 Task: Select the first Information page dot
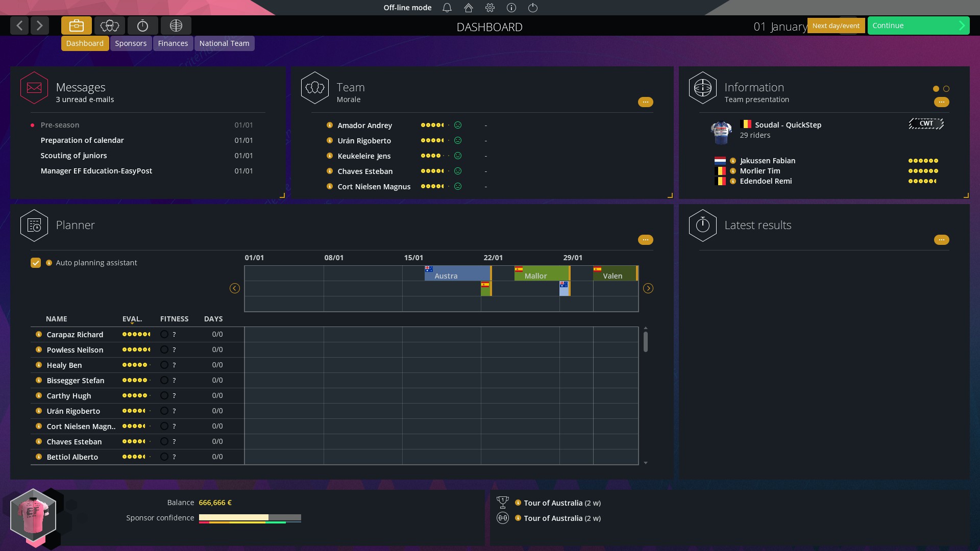click(936, 89)
